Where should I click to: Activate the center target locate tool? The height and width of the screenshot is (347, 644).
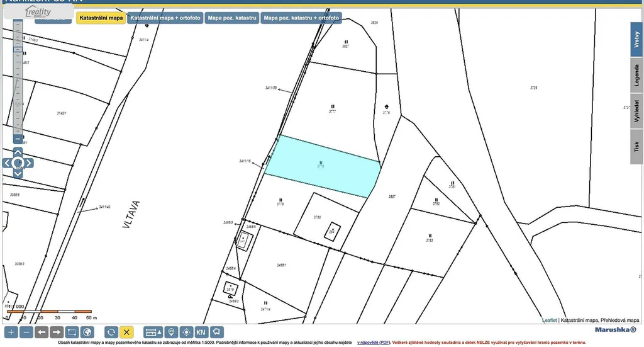tap(186, 332)
